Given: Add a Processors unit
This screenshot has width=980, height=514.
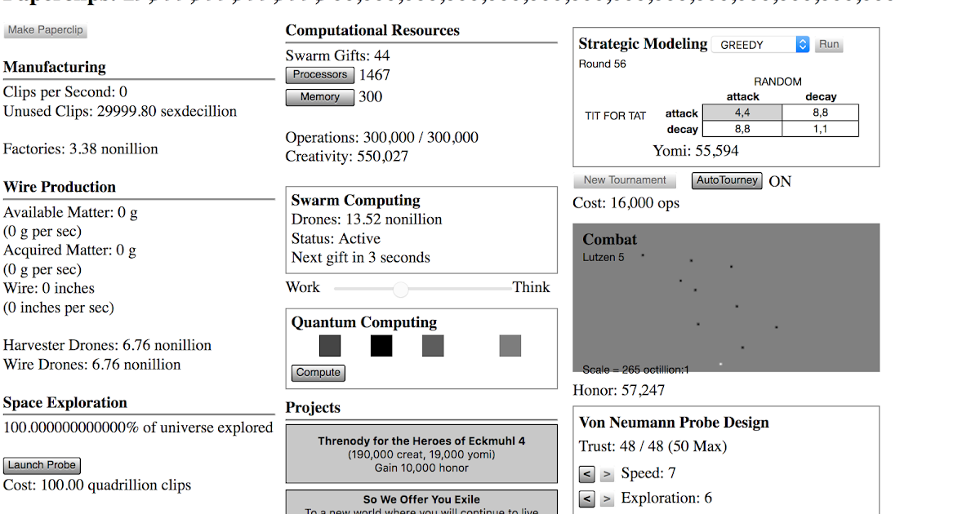Looking at the screenshot, I should [320, 75].
